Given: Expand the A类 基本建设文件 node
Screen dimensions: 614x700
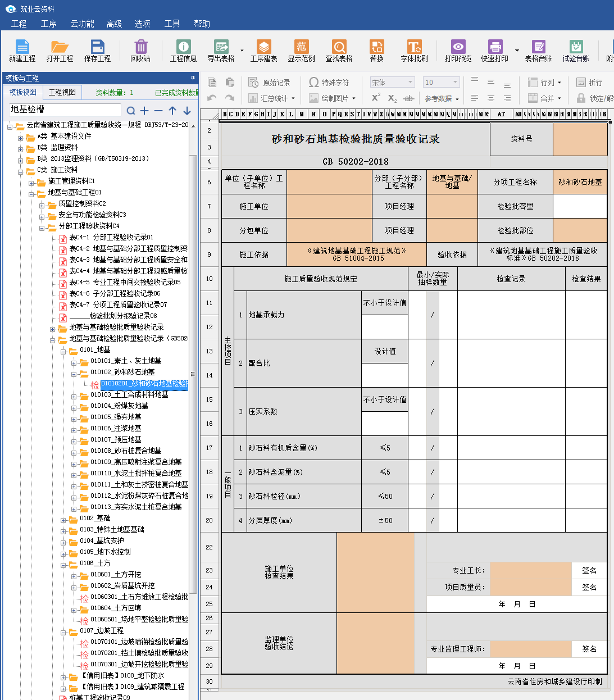Looking at the screenshot, I should 21,137.
